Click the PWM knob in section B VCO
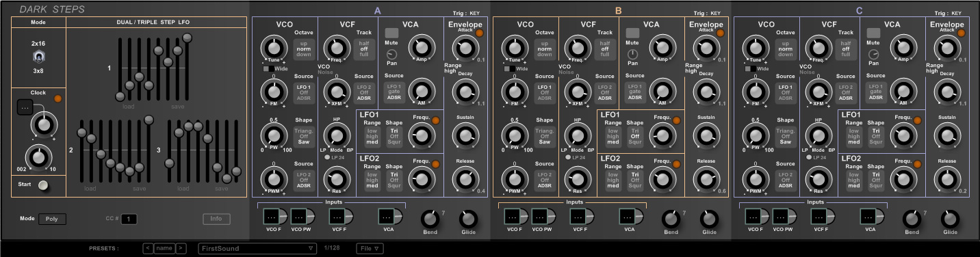 pos(514,180)
